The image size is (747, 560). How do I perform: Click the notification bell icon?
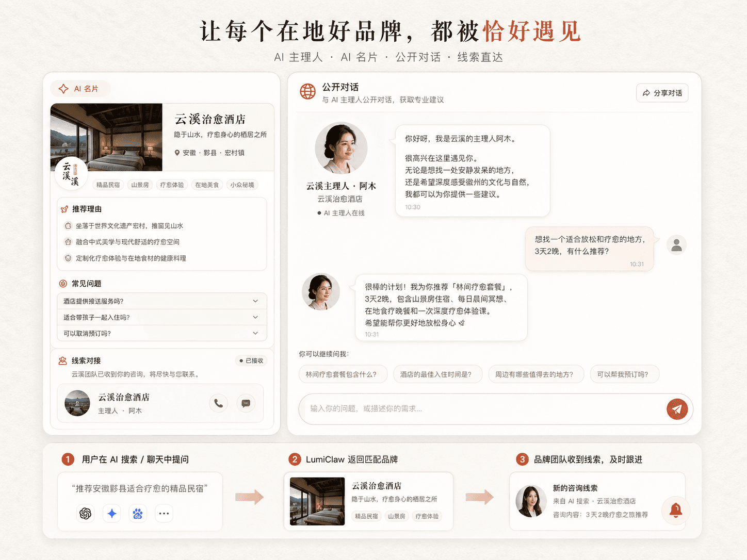coord(676,510)
